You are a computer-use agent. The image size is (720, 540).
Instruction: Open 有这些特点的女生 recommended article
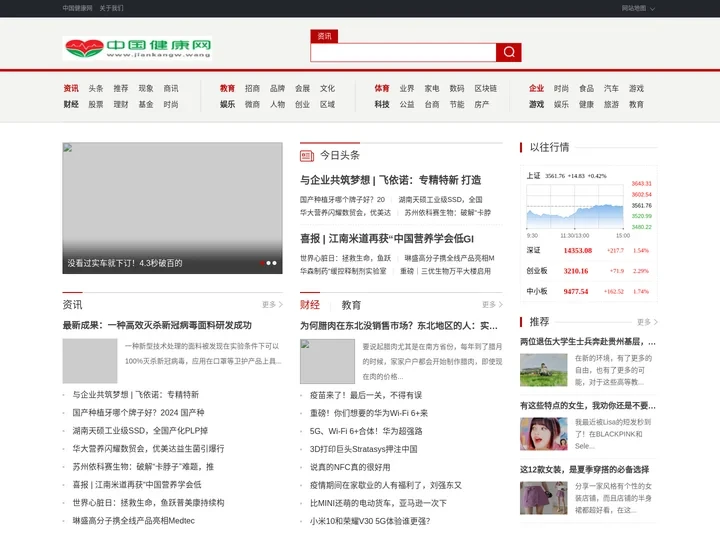coord(588,405)
